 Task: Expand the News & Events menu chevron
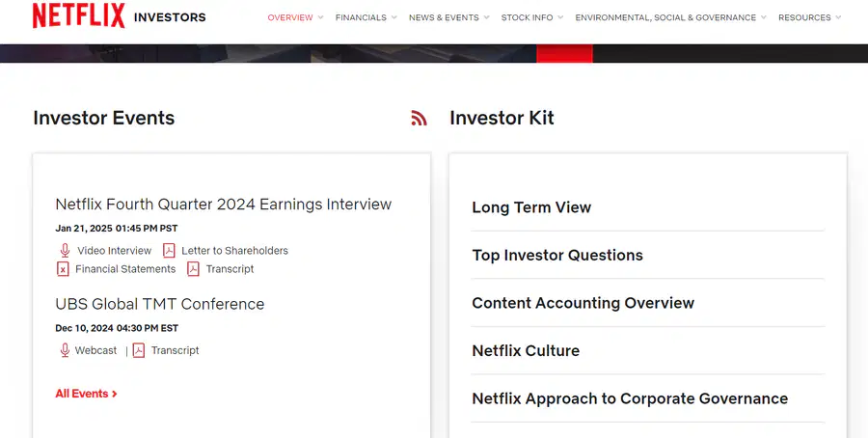(487, 17)
